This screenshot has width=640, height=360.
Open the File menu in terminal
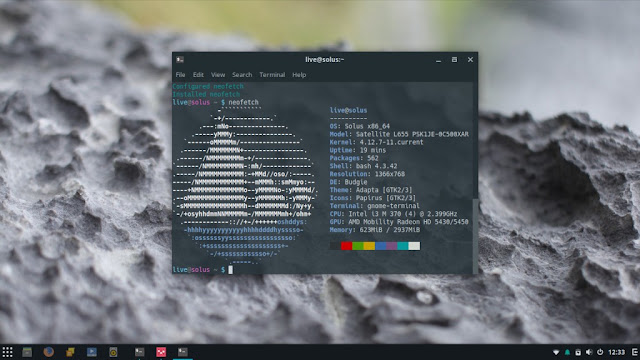[180, 75]
